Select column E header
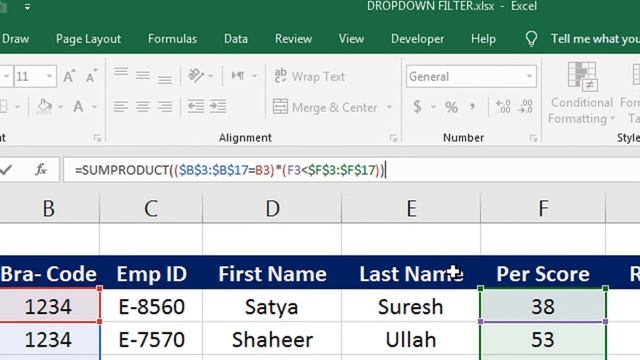The height and width of the screenshot is (360, 640). tap(411, 208)
